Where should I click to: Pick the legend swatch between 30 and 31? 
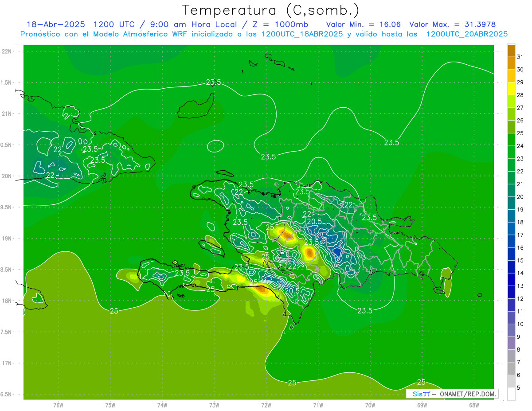pyautogui.click(x=511, y=63)
